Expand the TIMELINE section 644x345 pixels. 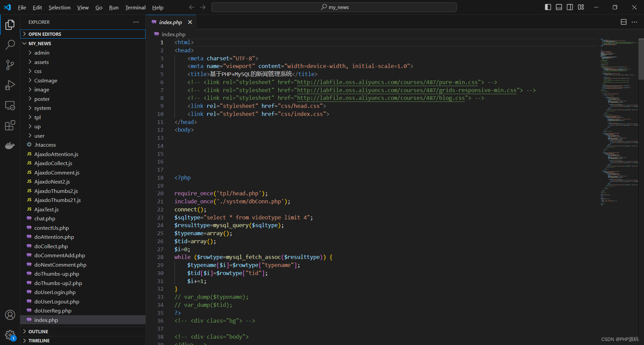tap(83, 340)
